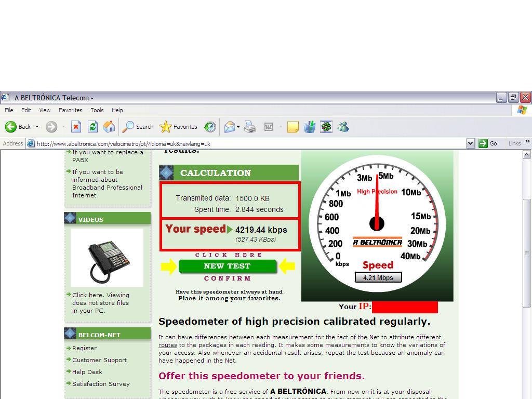Open Messenger with the two-people icon

coord(343,127)
